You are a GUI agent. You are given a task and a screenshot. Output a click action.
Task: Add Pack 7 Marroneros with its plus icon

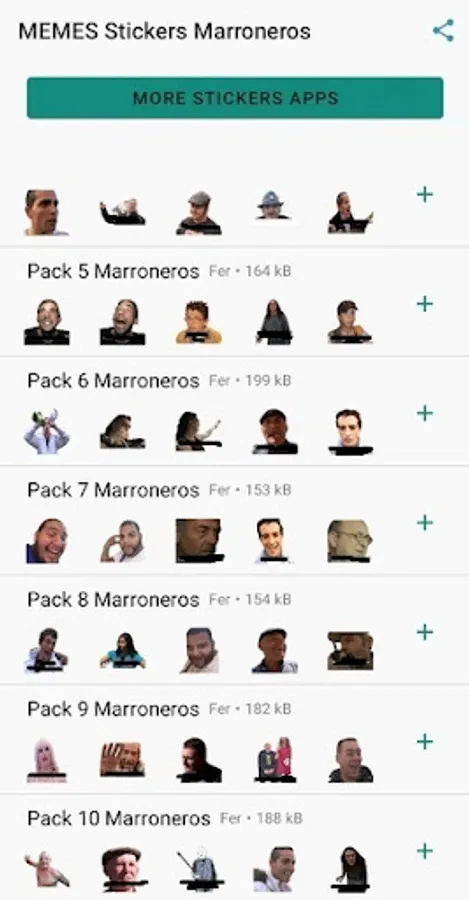point(425,522)
